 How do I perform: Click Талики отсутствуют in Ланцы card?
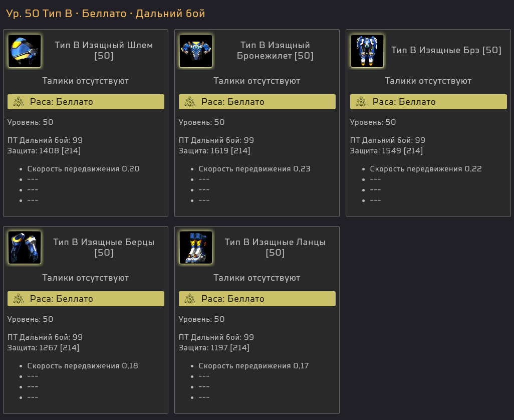point(256,278)
